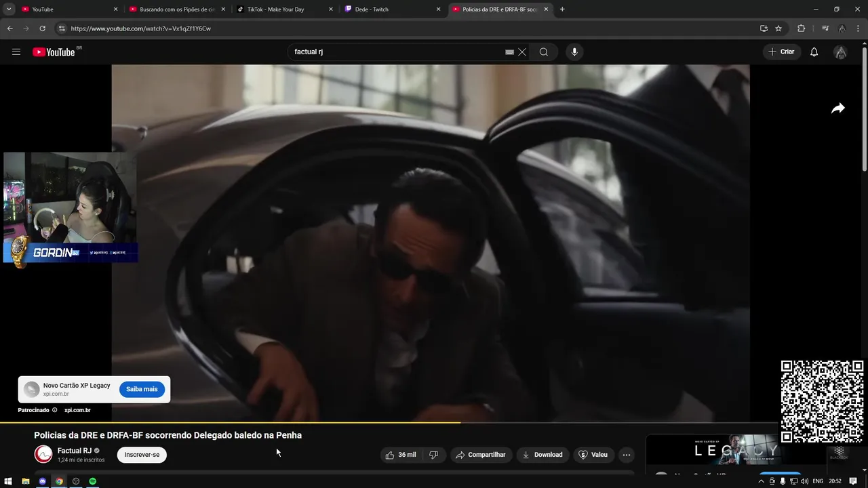
Task: Open the YouTube notifications bell
Action: (814, 52)
